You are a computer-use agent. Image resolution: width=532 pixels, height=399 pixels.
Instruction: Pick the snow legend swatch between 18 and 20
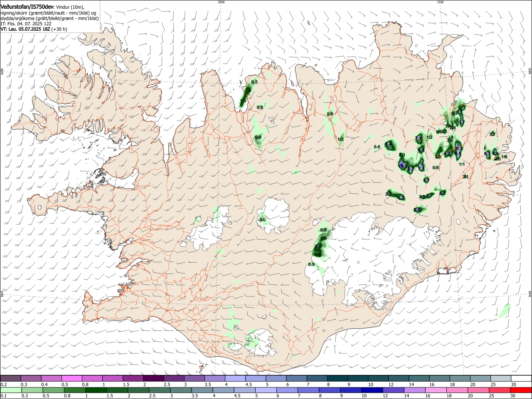[x=460, y=378]
